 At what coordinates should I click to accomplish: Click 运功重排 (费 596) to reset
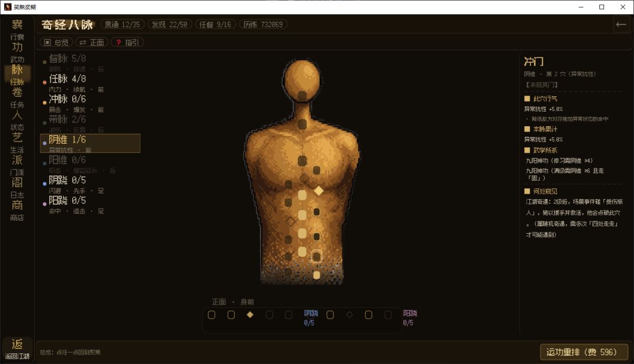point(584,352)
